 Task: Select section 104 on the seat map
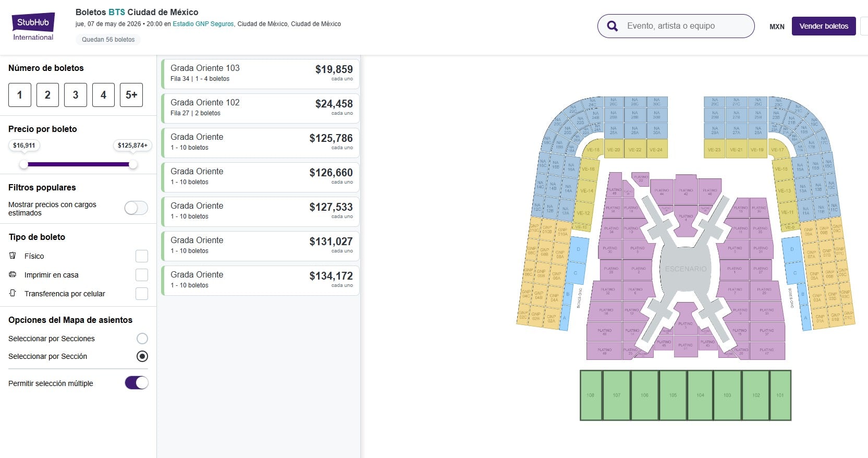(700, 395)
